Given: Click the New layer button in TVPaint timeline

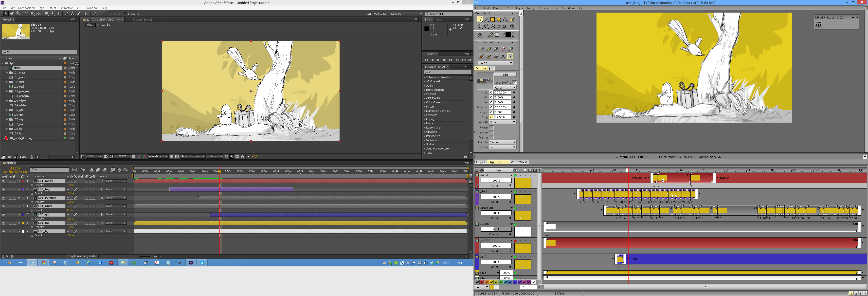Looking at the screenshot, I should pos(498,170).
